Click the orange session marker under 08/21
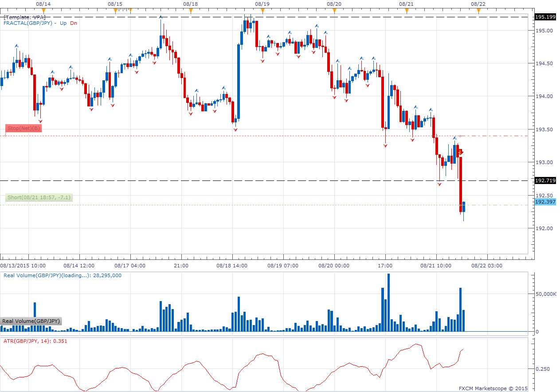560x392 pixels. point(407,10)
